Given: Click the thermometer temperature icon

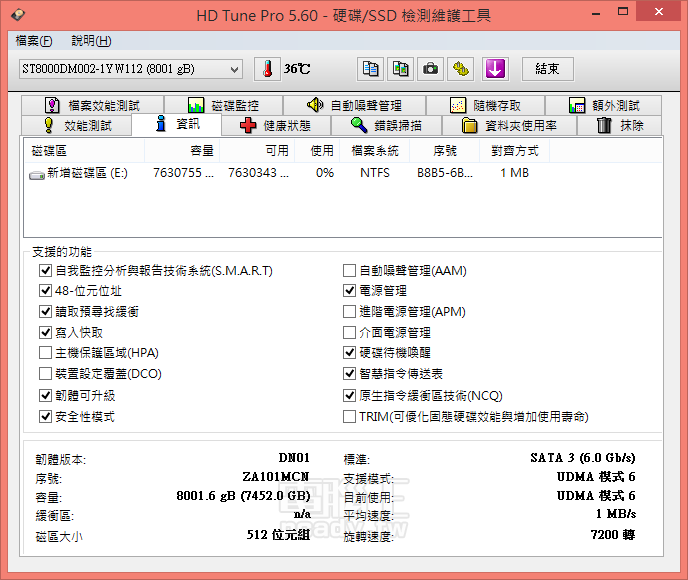Looking at the screenshot, I should pos(267,69).
